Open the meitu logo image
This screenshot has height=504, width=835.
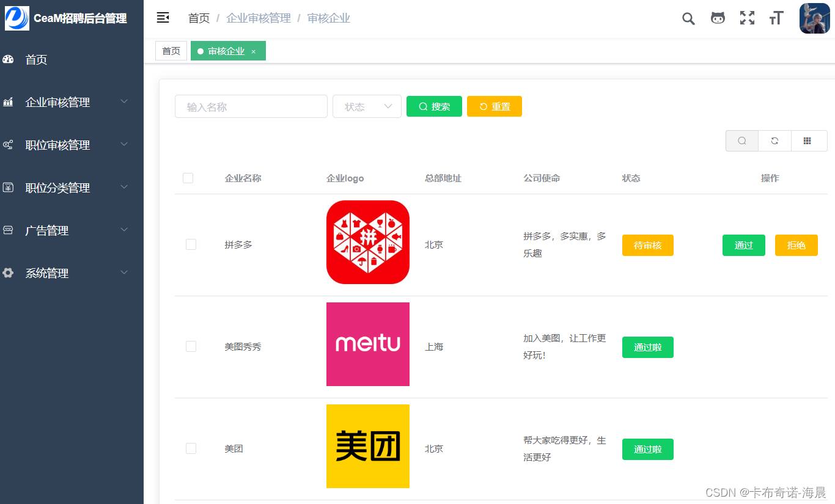368,344
